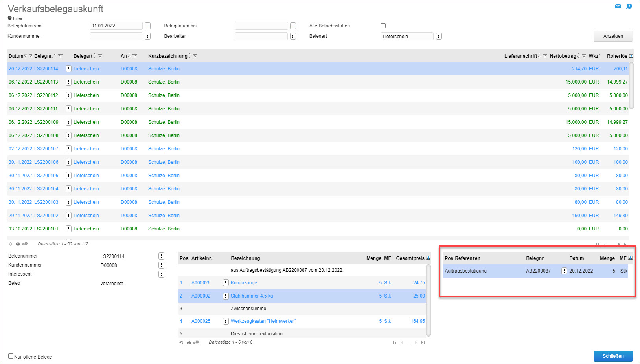Open date picker for Belegdatum bis
The height and width of the screenshot is (364, 640).
(293, 26)
